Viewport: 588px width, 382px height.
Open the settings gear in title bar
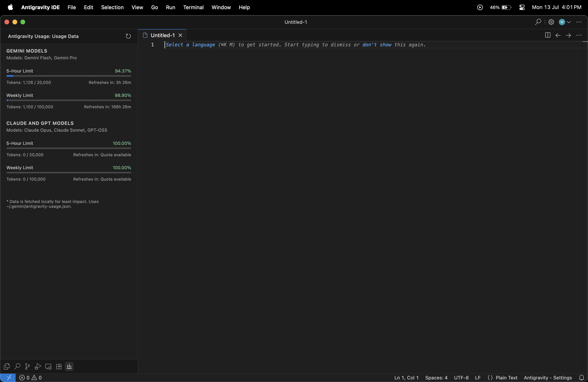[551, 22]
